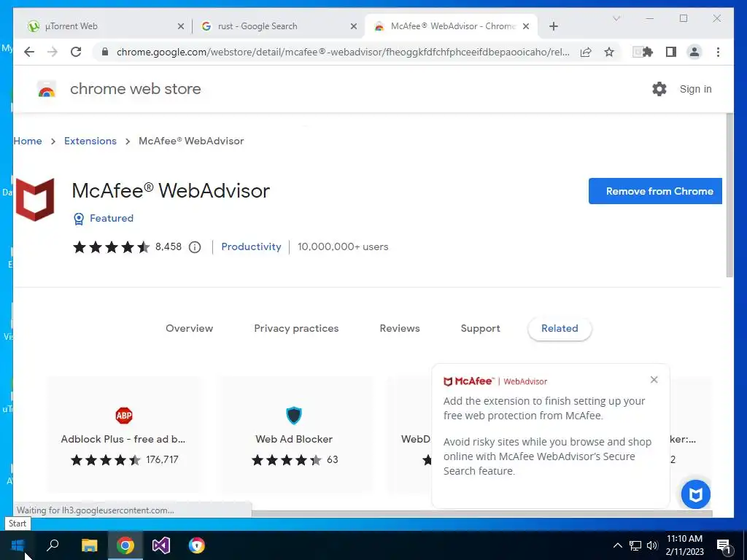Click the Chrome taskbar icon
The height and width of the screenshot is (560, 747).
[125, 545]
